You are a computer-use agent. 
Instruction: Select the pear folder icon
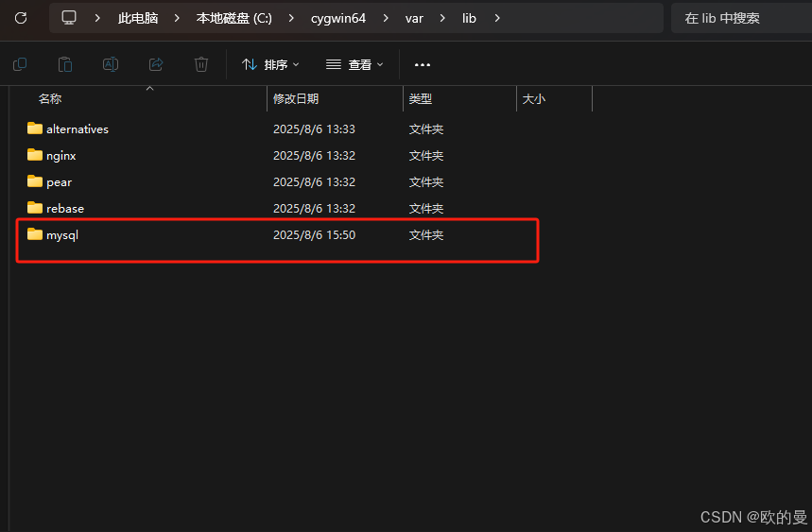click(x=35, y=181)
